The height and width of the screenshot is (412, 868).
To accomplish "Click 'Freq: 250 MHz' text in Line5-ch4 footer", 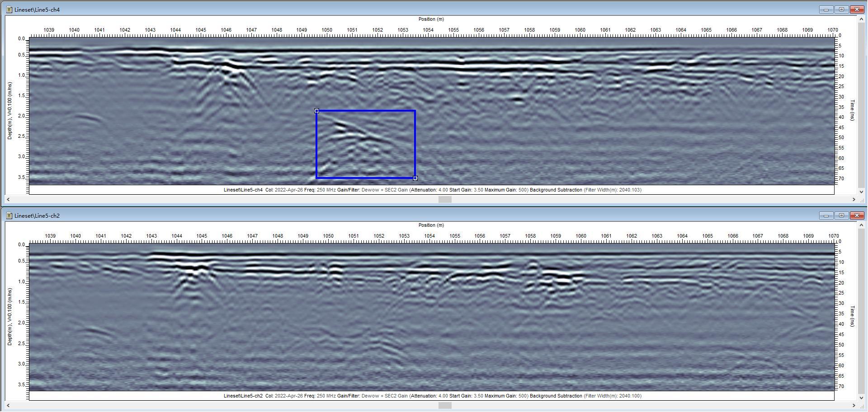I will pos(320,190).
